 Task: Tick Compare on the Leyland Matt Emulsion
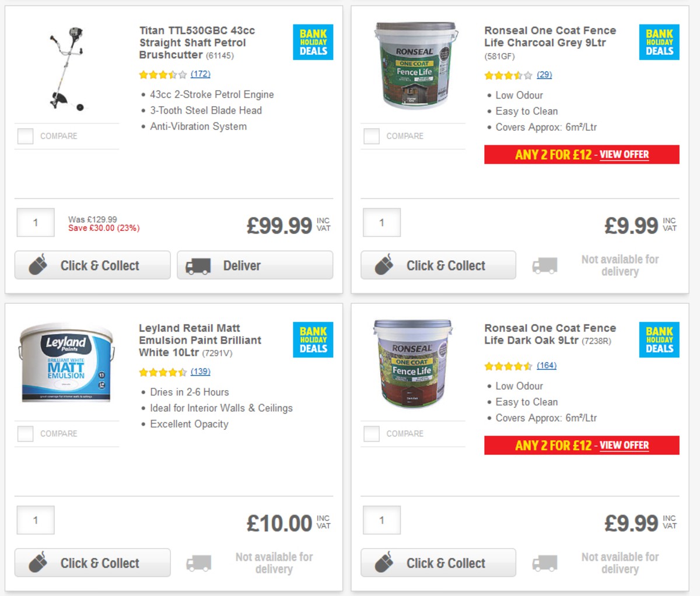pos(25,433)
